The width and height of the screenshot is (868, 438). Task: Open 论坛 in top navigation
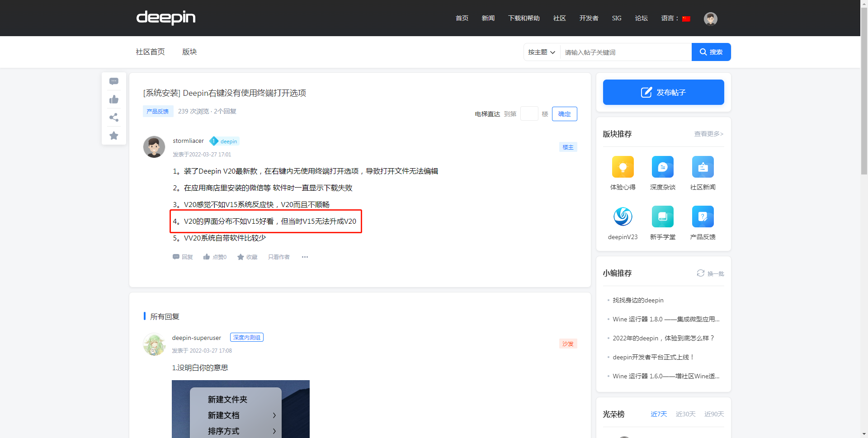[642, 18]
